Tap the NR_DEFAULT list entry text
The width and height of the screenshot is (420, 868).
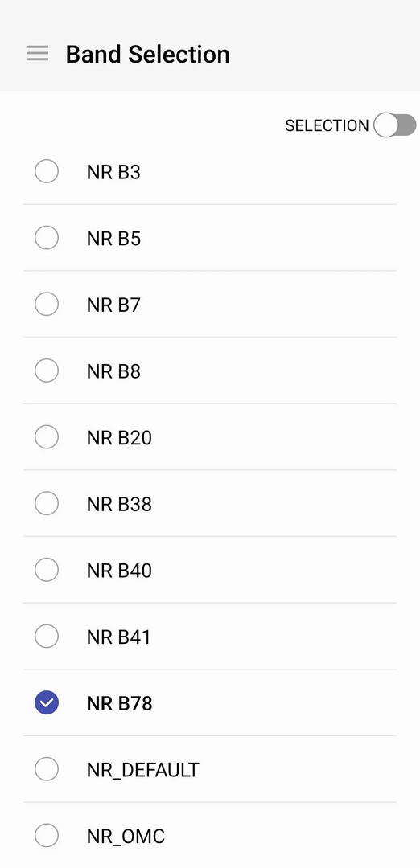143,770
